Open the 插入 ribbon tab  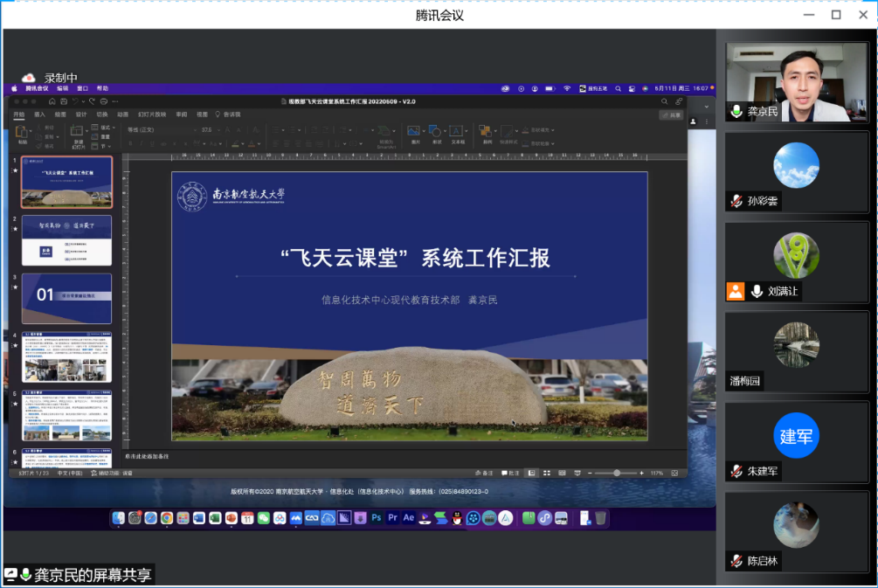point(39,114)
